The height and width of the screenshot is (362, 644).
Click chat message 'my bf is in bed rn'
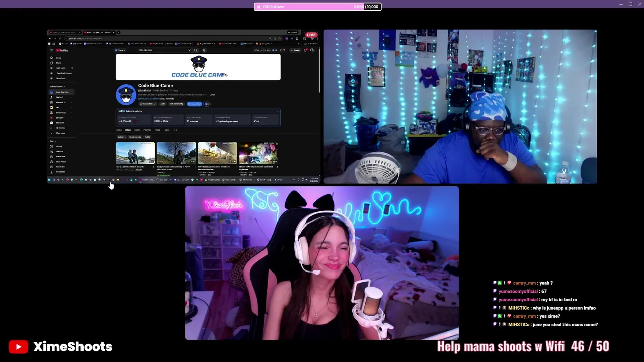coord(559,300)
